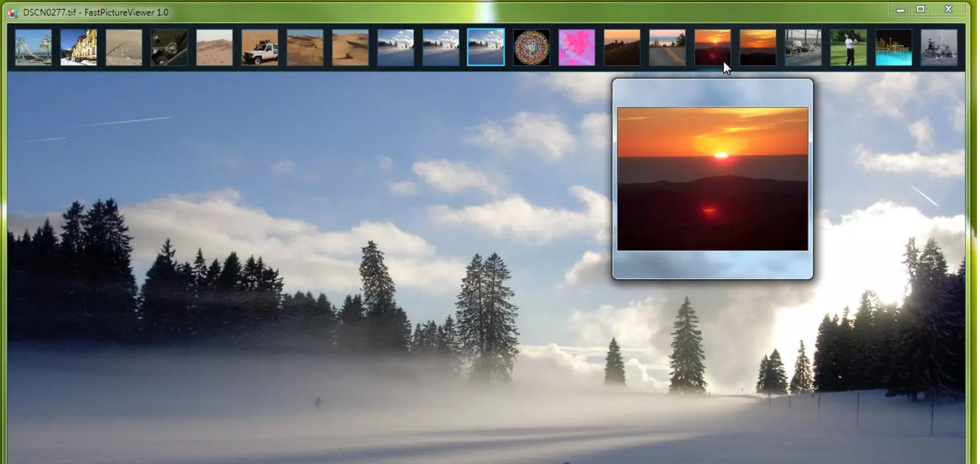Screen dimensions: 980x464
Task: Select the highlighted snow landscape thumbnail
Action: point(486,48)
